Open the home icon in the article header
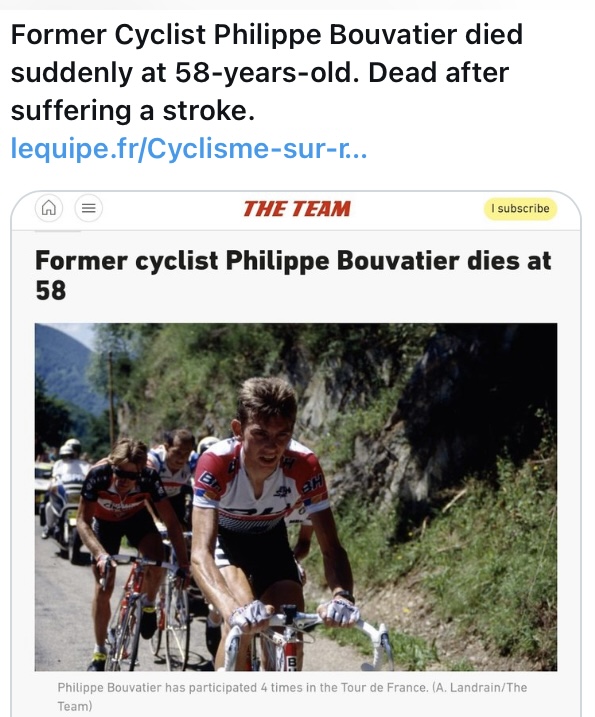 click(x=48, y=208)
